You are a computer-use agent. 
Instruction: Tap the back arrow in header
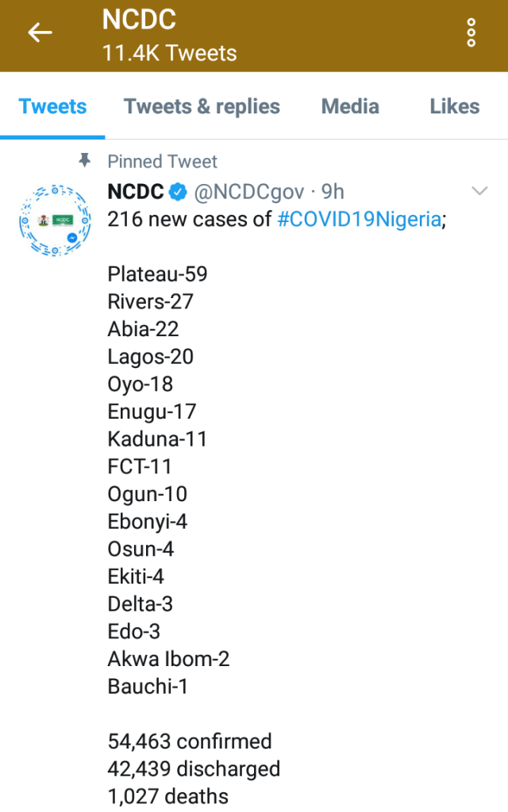(x=40, y=33)
